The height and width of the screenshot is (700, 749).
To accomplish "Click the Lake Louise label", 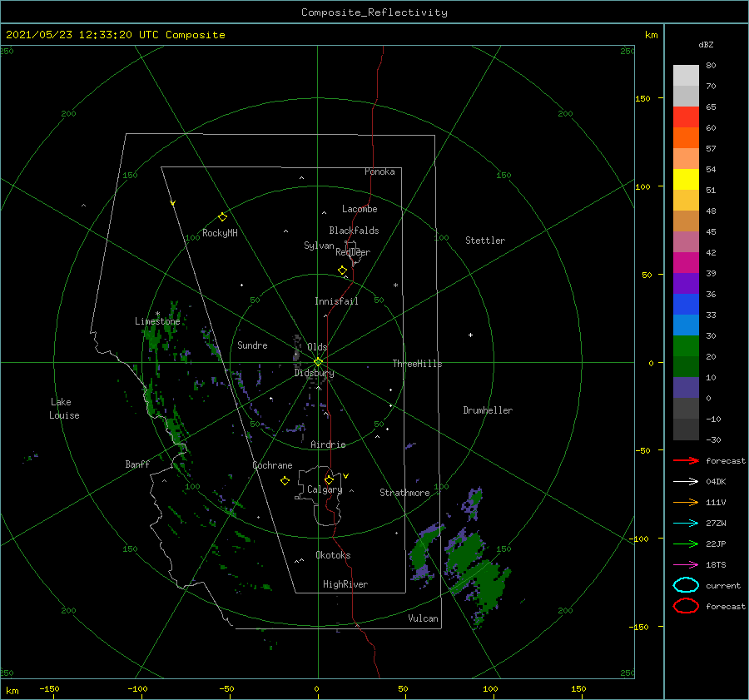I will click(x=64, y=409).
